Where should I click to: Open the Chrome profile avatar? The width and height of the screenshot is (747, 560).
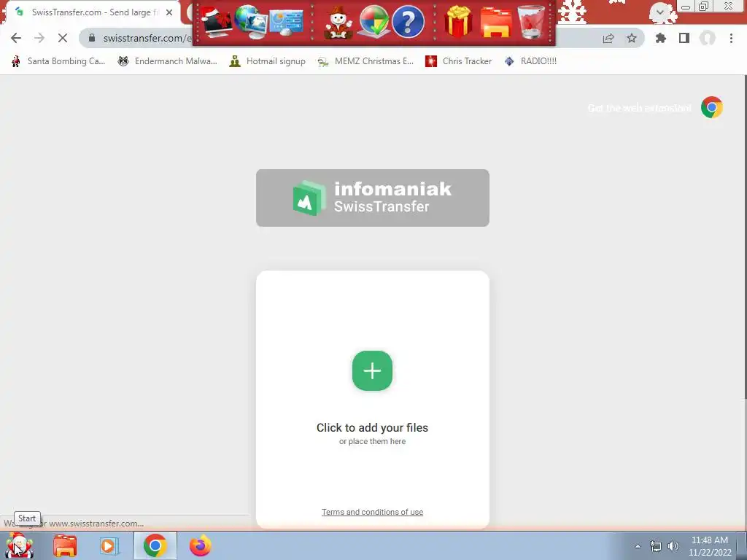708,38
